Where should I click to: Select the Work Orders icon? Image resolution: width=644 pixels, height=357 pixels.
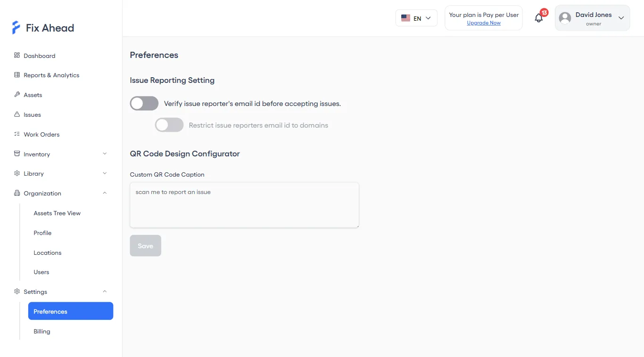[x=16, y=134]
